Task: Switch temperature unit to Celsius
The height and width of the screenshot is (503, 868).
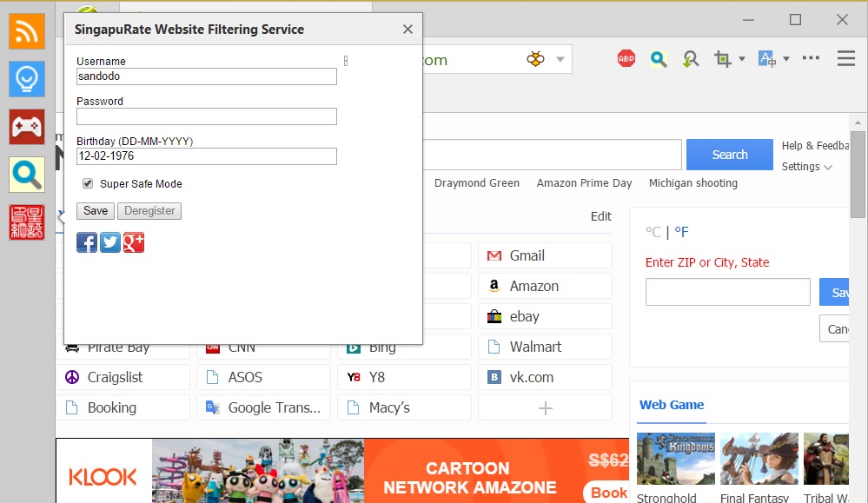Action: point(653,232)
